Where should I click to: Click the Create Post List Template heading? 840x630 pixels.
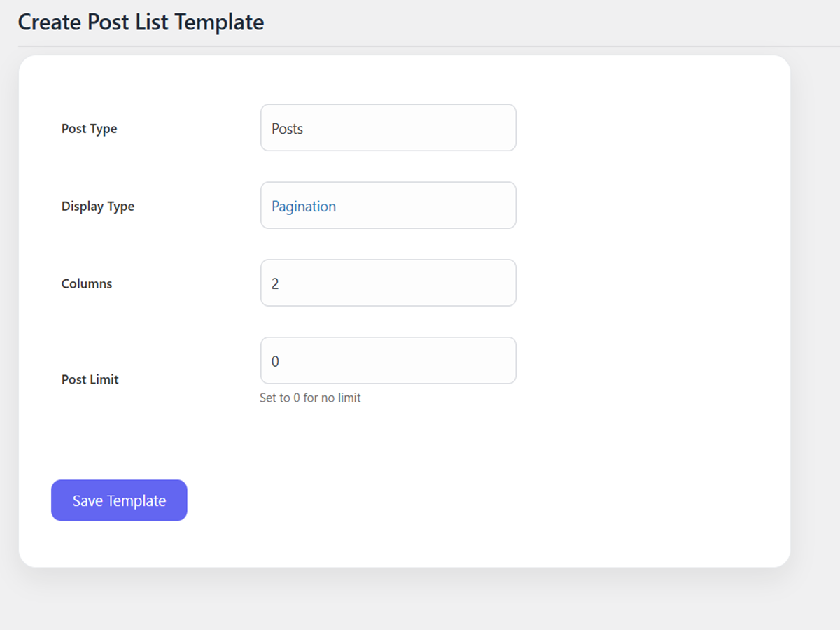(141, 22)
